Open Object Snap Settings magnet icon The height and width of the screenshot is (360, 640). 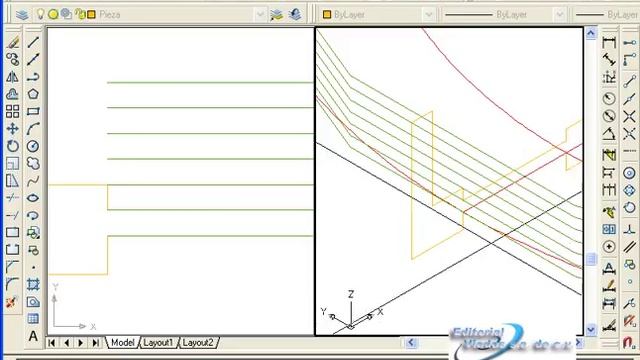pyautogui.click(x=629, y=342)
